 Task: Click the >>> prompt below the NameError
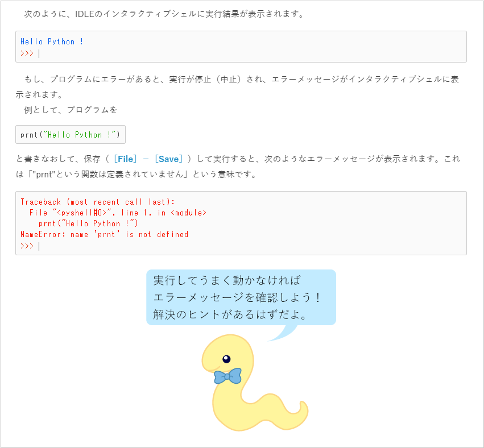coord(27,246)
